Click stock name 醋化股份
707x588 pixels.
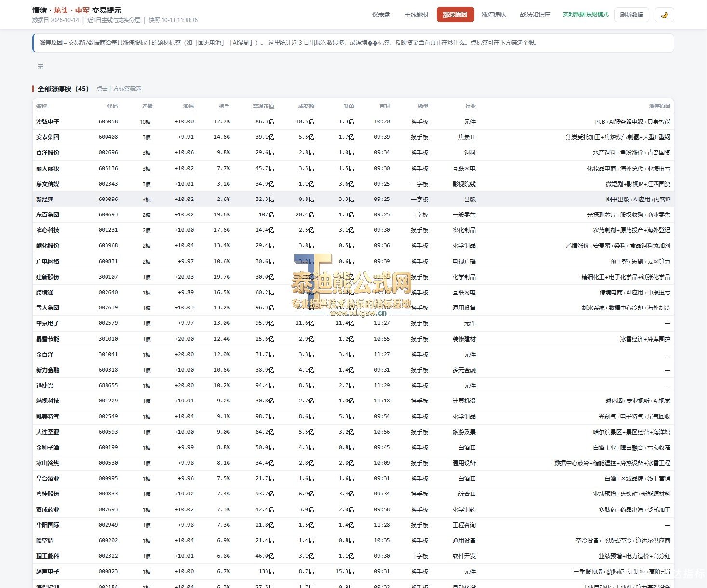pos(48,246)
